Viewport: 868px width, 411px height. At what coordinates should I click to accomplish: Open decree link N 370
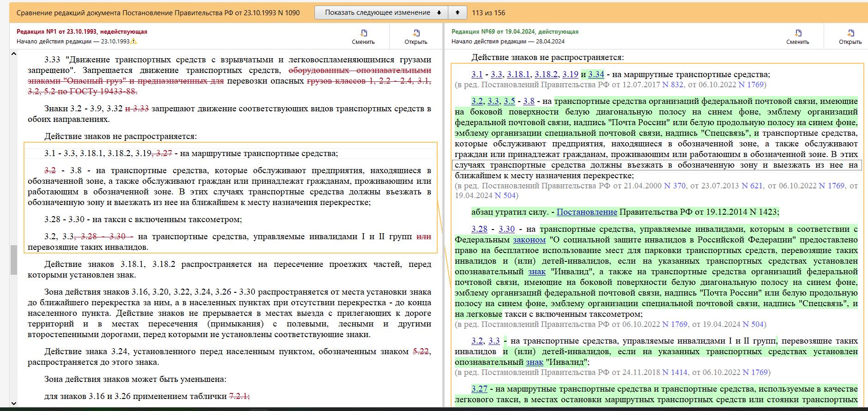coord(675,186)
